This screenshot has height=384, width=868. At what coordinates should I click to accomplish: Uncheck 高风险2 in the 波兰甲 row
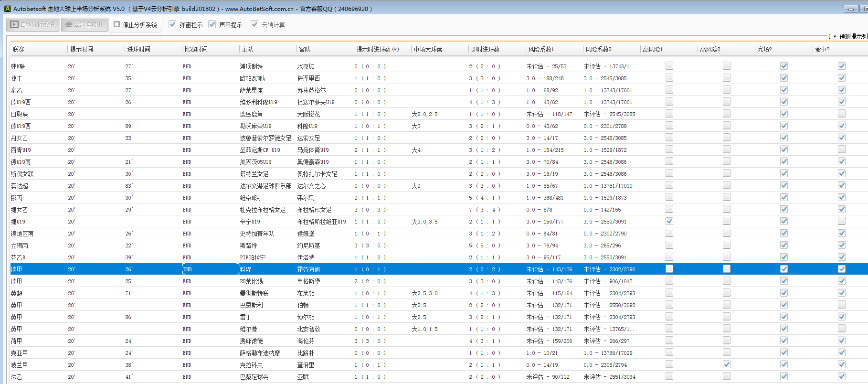point(727,364)
